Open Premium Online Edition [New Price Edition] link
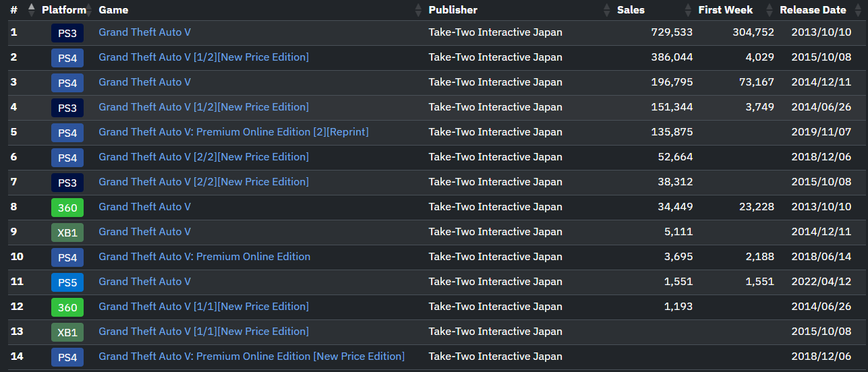The image size is (868, 372). pos(252,356)
